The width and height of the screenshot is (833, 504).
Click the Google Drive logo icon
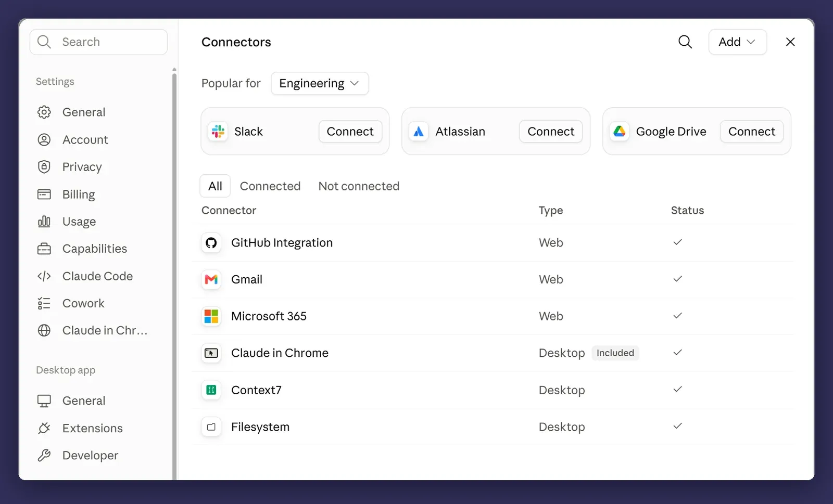(620, 132)
